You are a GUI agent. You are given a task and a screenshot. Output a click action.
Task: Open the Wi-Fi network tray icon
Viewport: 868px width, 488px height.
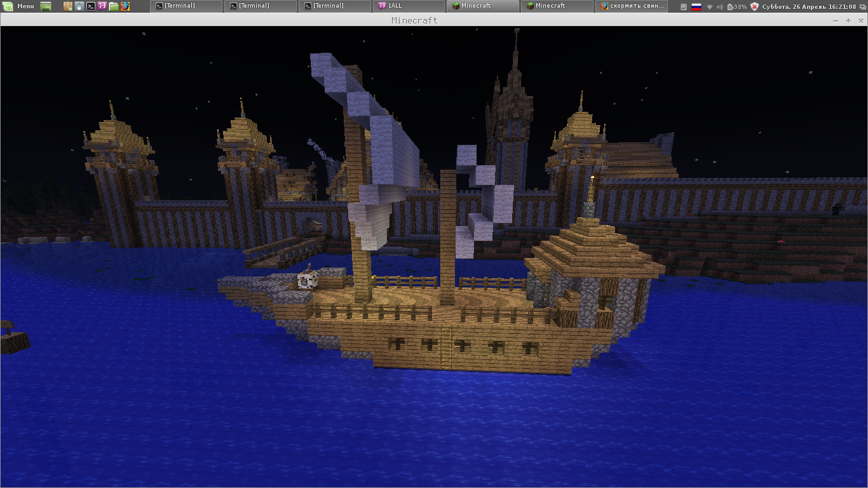[709, 6]
